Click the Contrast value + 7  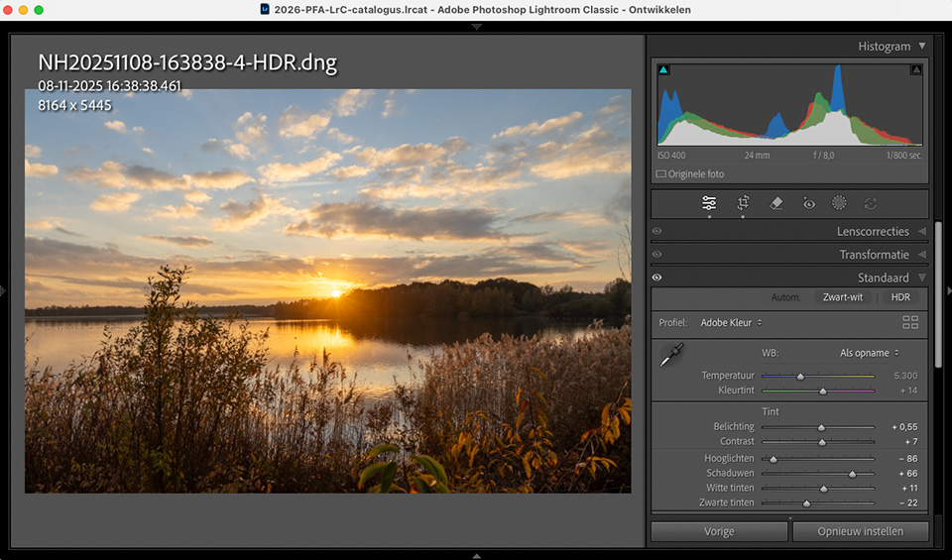pos(911,442)
